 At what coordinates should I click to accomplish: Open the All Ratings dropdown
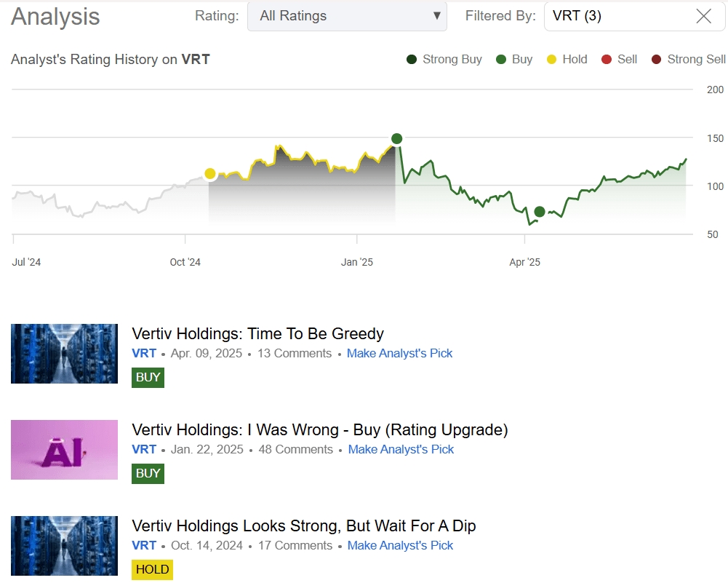[347, 15]
